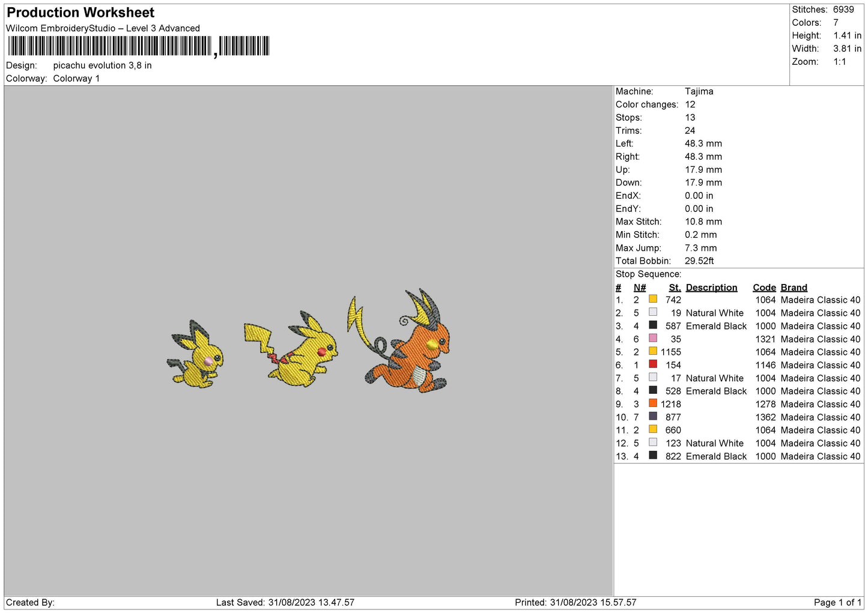Pick the orange color swatch in stop 9
Screen dimensions: 868x613
coord(652,403)
